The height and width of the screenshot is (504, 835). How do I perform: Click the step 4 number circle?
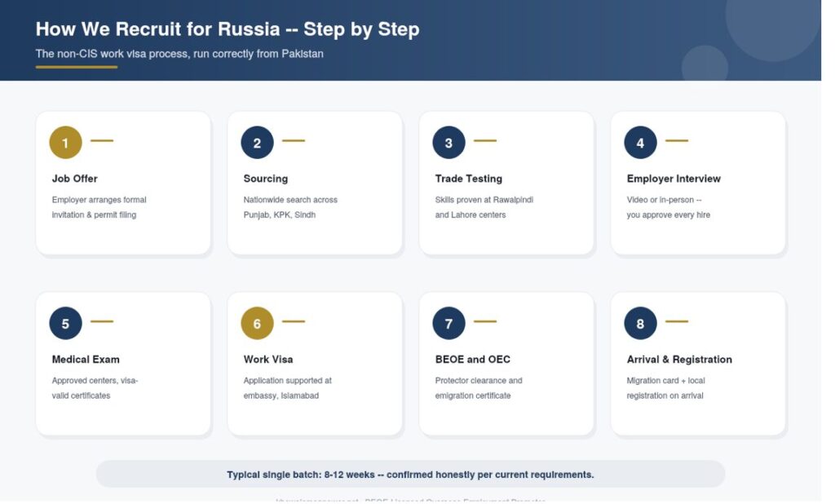click(x=641, y=142)
